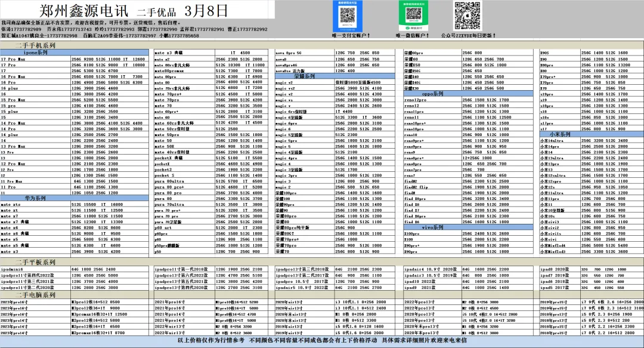
Task: Select the 13 Pro Max row name
Action: pyautogui.click(x=13, y=146)
